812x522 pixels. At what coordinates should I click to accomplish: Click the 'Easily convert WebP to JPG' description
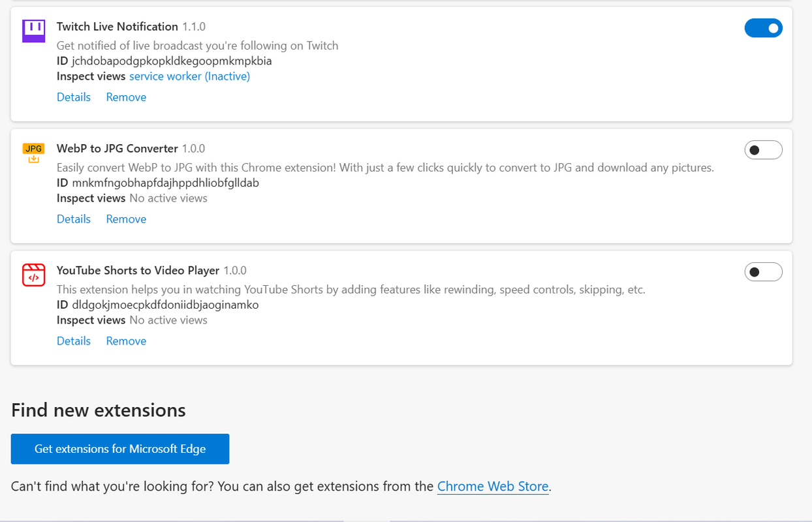385,168
